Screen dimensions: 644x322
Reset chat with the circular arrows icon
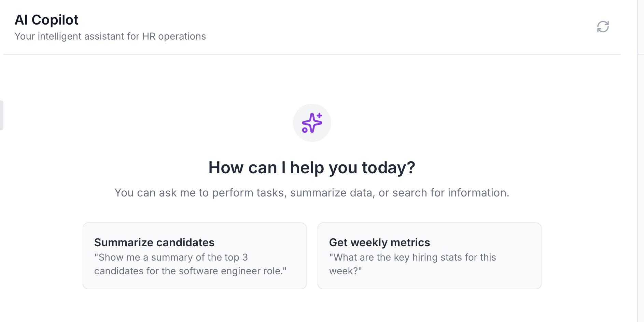click(x=603, y=27)
